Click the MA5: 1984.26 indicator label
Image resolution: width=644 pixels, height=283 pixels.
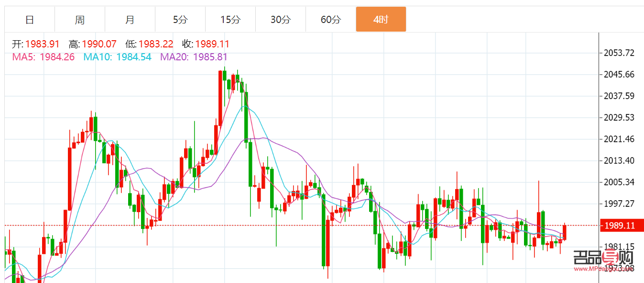(43, 57)
